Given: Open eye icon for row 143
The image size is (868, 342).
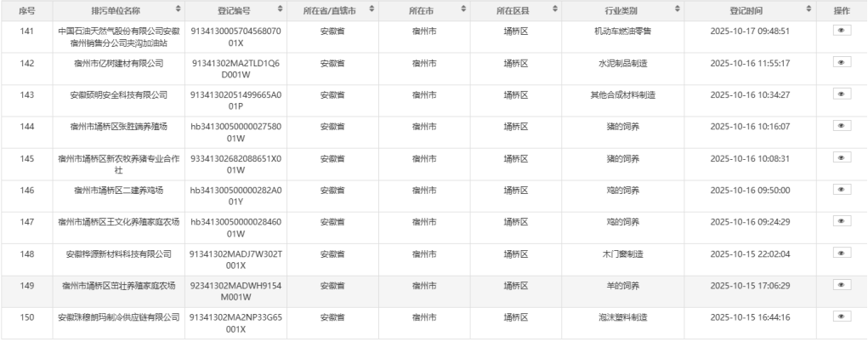Looking at the screenshot, I should 842,94.
